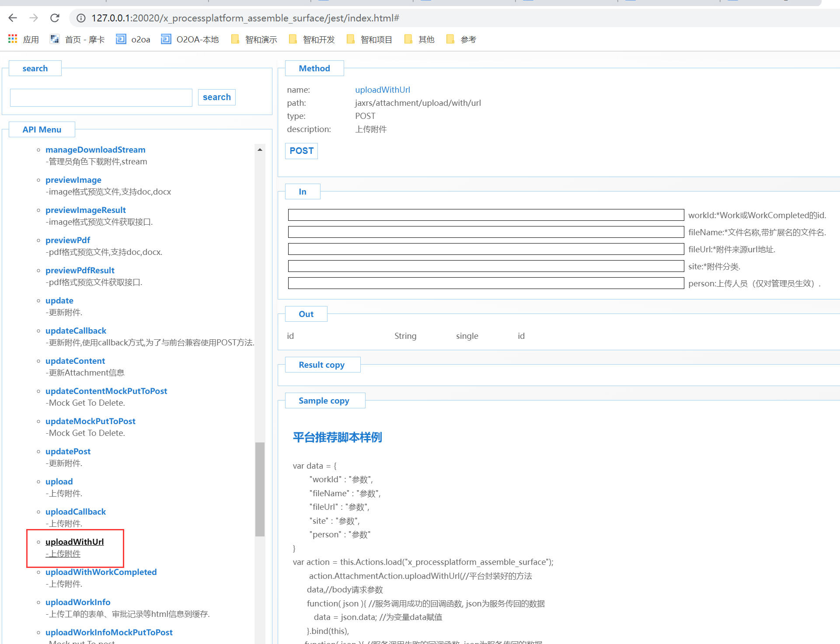Viewport: 840px width, 644px height.
Task: Click the workId input field
Action: (485, 215)
